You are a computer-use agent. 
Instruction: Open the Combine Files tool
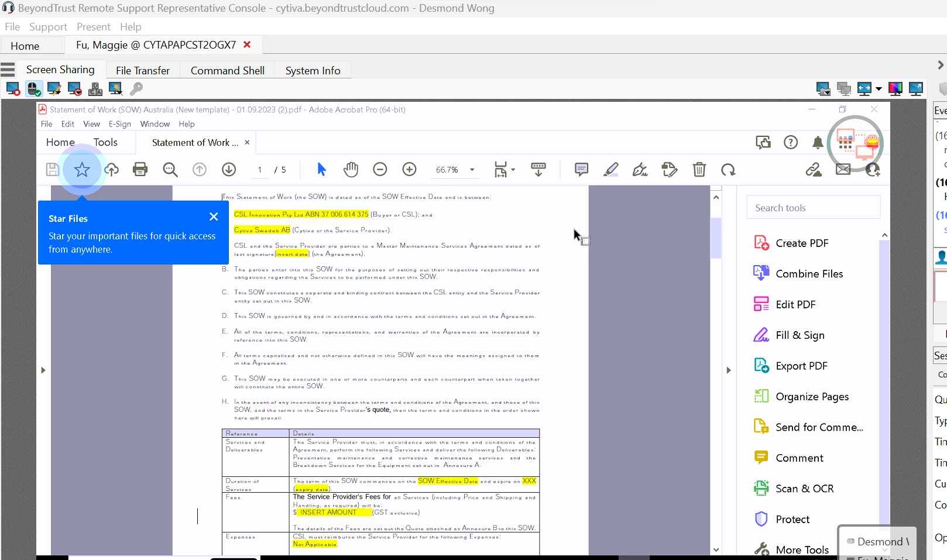798,274
